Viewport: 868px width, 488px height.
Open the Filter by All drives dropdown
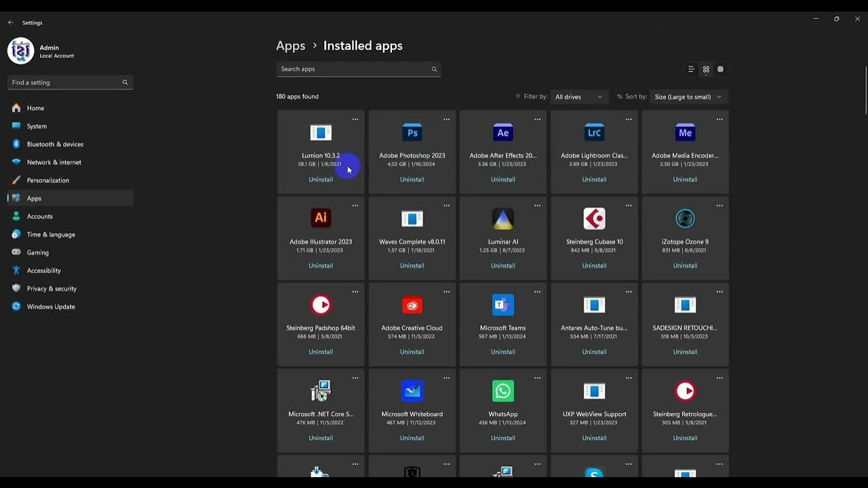point(578,97)
